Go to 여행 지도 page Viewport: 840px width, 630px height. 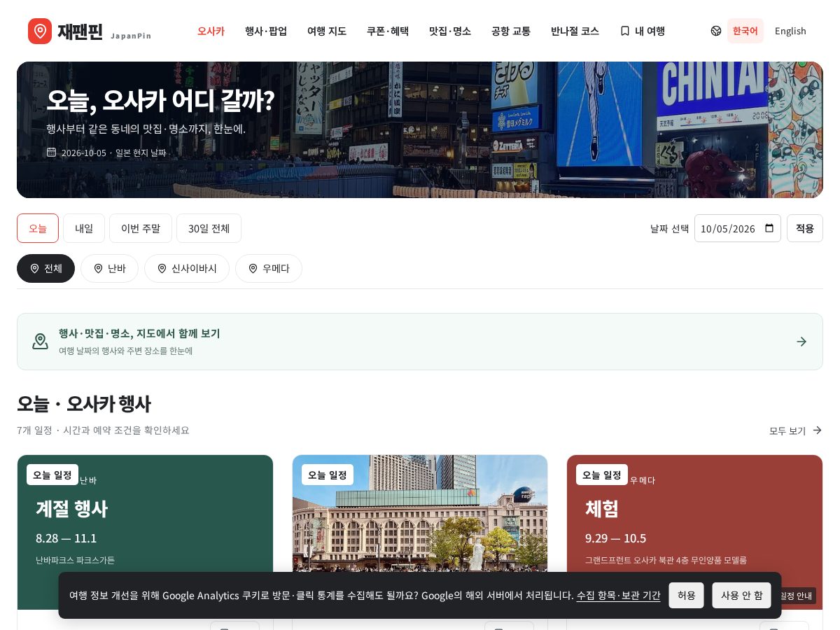327,31
